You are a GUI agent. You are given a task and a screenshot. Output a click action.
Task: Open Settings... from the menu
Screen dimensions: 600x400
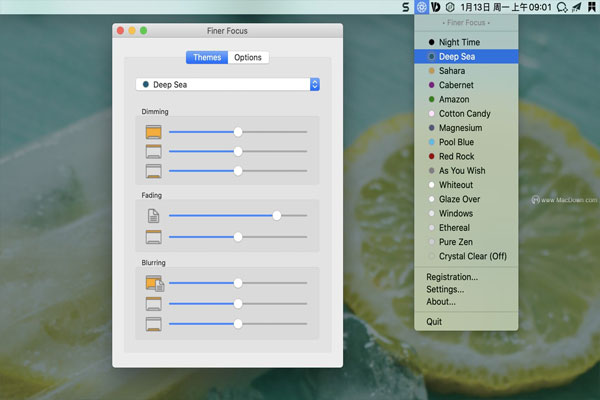445,289
